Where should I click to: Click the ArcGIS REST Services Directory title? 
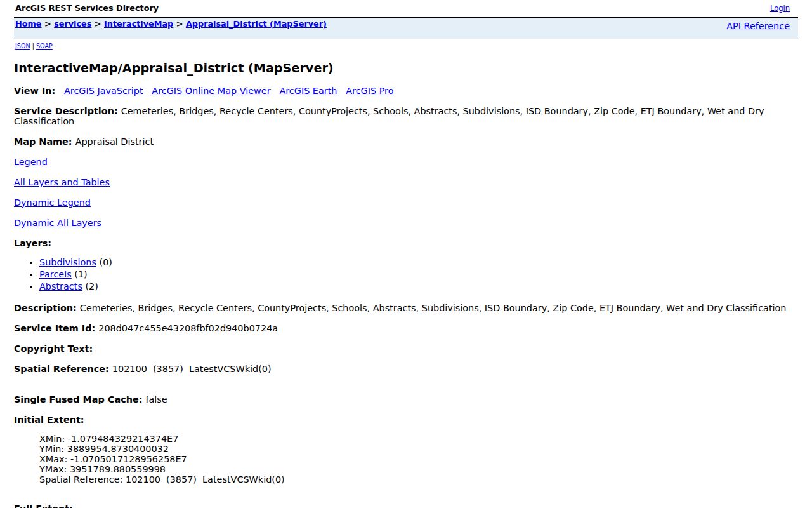(x=87, y=8)
